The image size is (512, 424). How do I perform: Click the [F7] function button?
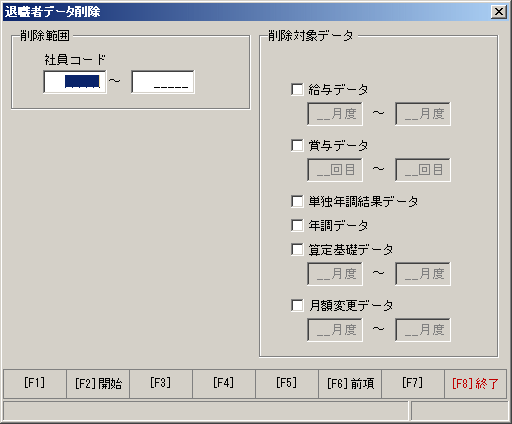pos(413,384)
